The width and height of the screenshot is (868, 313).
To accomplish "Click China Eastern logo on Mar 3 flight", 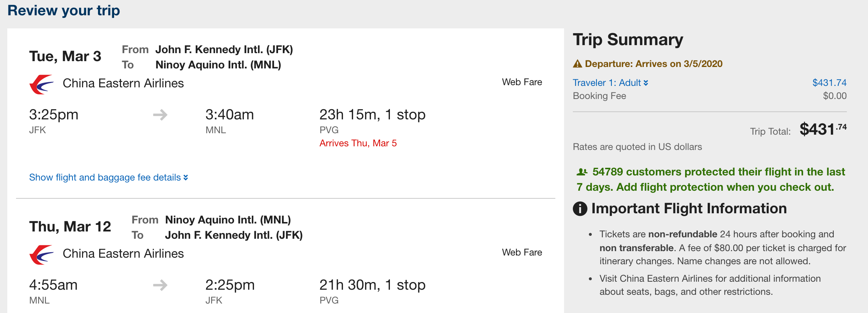I will tap(41, 84).
